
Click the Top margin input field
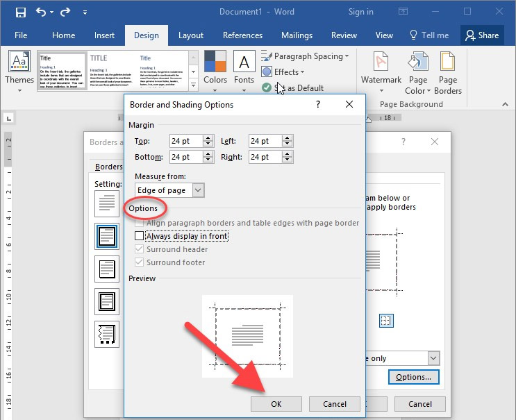click(x=185, y=141)
